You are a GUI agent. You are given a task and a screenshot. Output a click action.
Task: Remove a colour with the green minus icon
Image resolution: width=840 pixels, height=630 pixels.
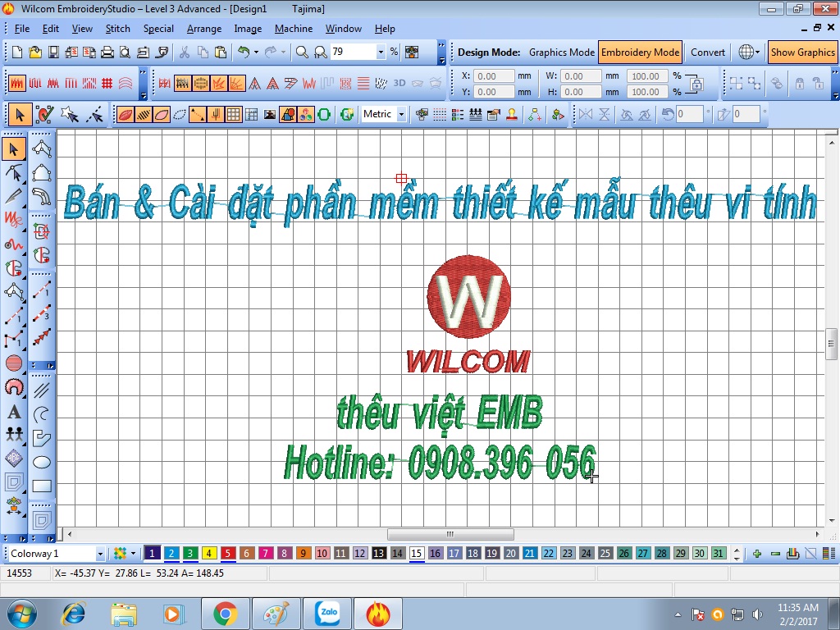[x=775, y=554]
